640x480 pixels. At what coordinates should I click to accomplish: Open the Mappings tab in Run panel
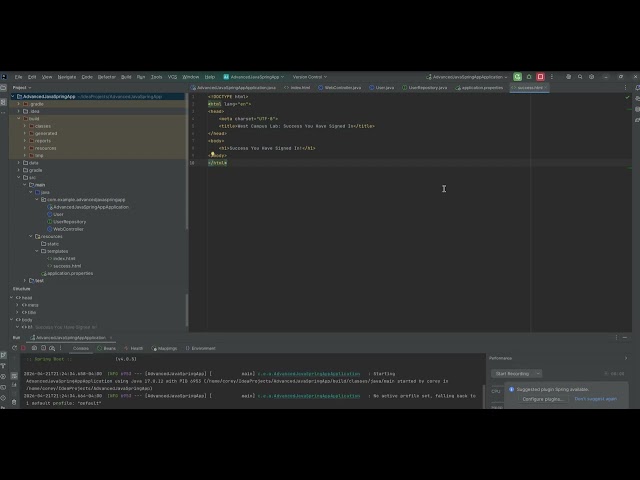(164, 348)
